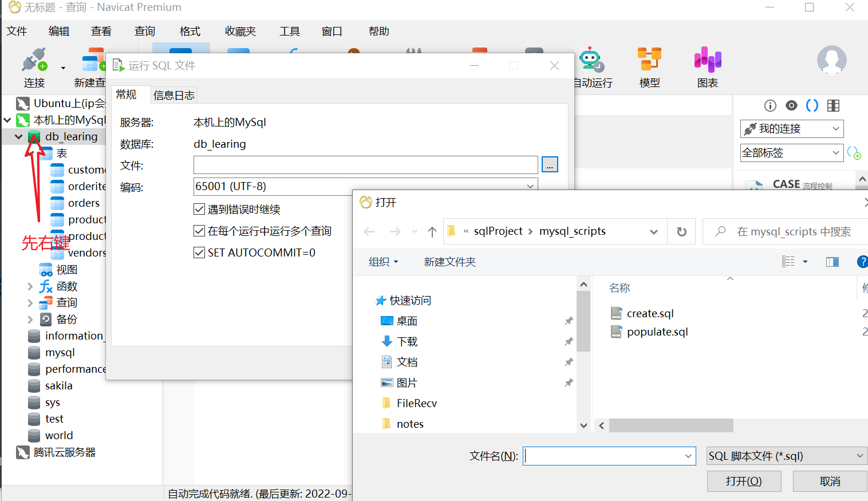Open the 帮助 menu
Image resolution: width=868 pixels, height=501 pixels.
click(379, 31)
